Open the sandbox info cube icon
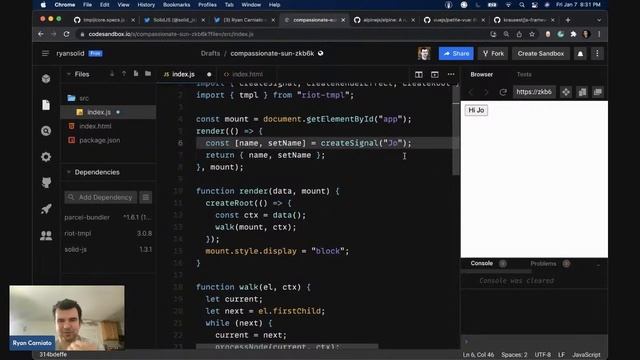640x360 pixels. 46,78
